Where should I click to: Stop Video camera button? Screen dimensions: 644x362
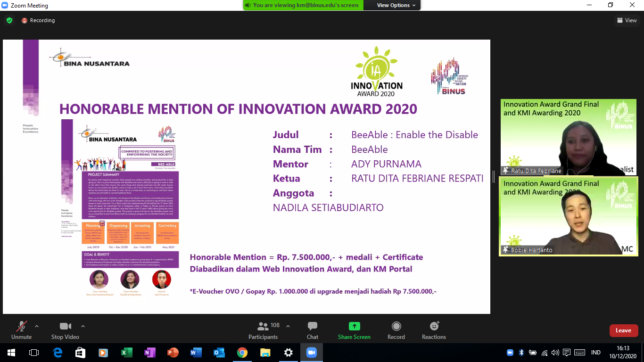click(65, 330)
